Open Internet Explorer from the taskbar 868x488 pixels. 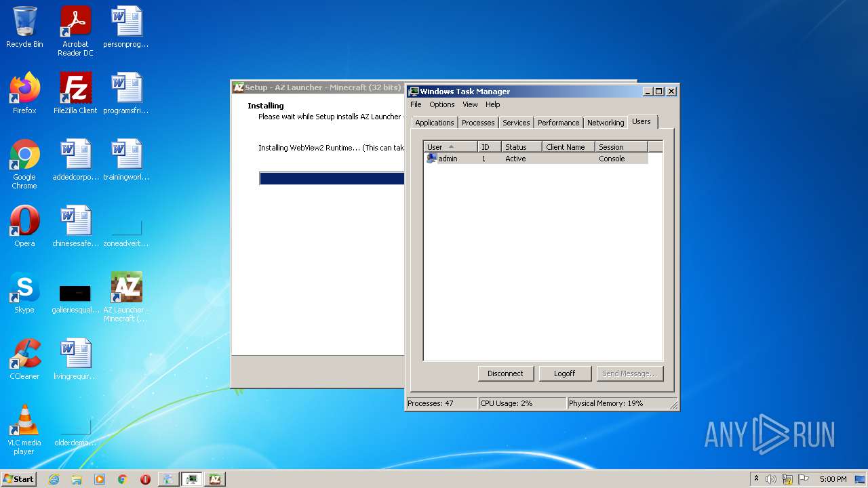(x=54, y=479)
